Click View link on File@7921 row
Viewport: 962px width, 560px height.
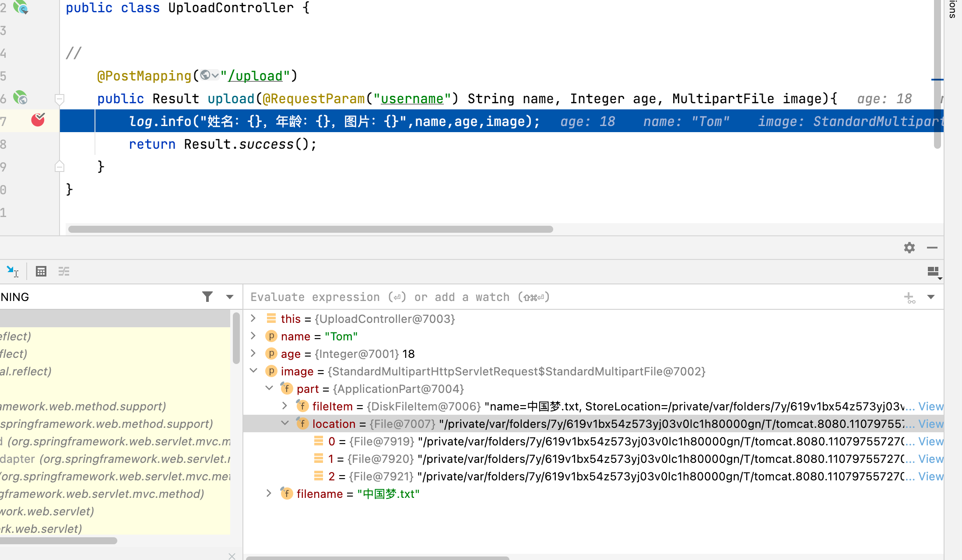tap(930, 476)
